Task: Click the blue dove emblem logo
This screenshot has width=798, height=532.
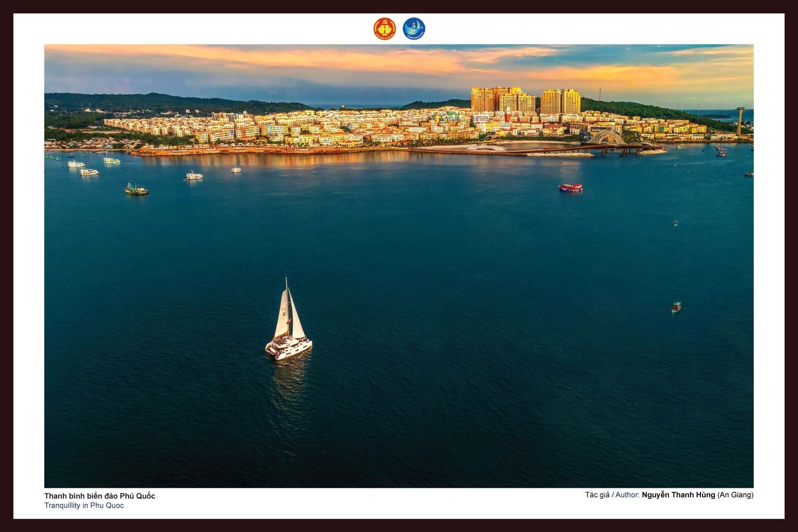Action: (414, 29)
